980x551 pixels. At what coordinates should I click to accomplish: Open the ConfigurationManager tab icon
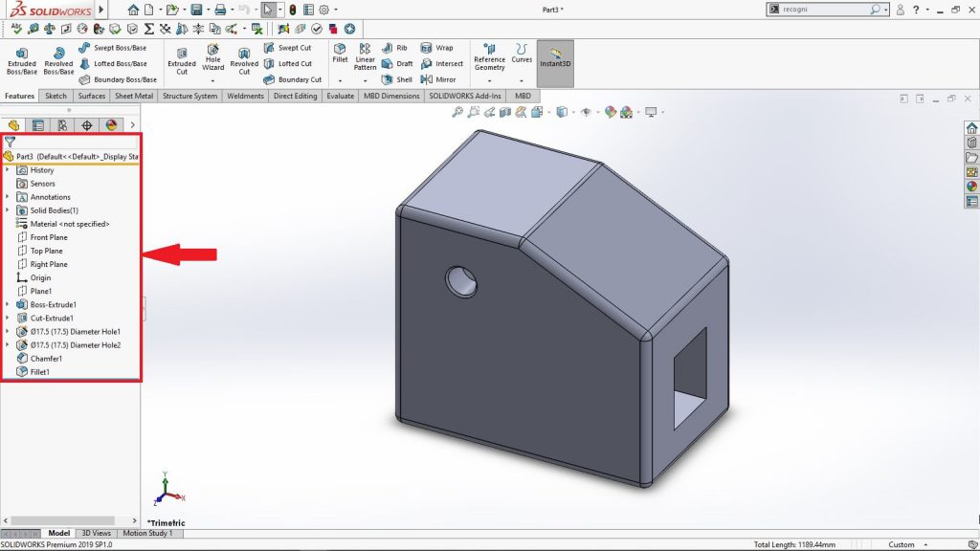pyautogui.click(x=62, y=125)
